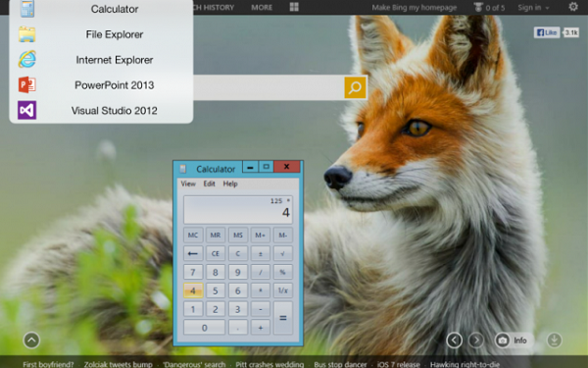The width and height of the screenshot is (588, 368).
Task: Show previous Bing background image
Action: 454,341
